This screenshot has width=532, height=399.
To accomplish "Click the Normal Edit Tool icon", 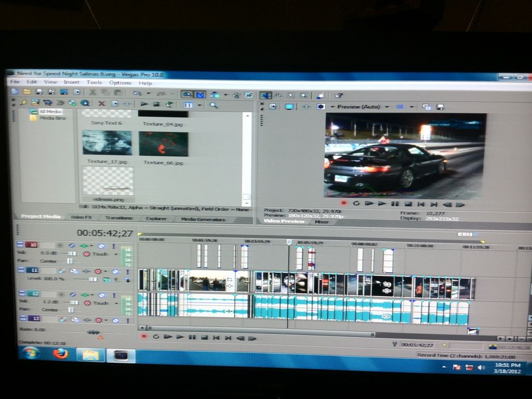I will click(265, 96).
